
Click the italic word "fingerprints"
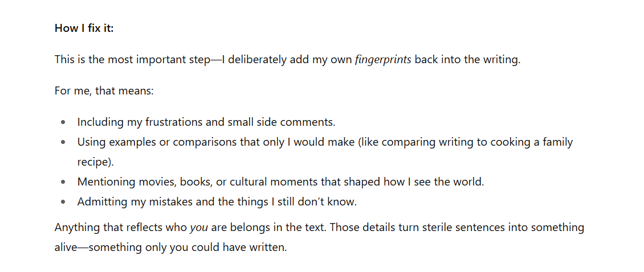[x=382, y=59]
